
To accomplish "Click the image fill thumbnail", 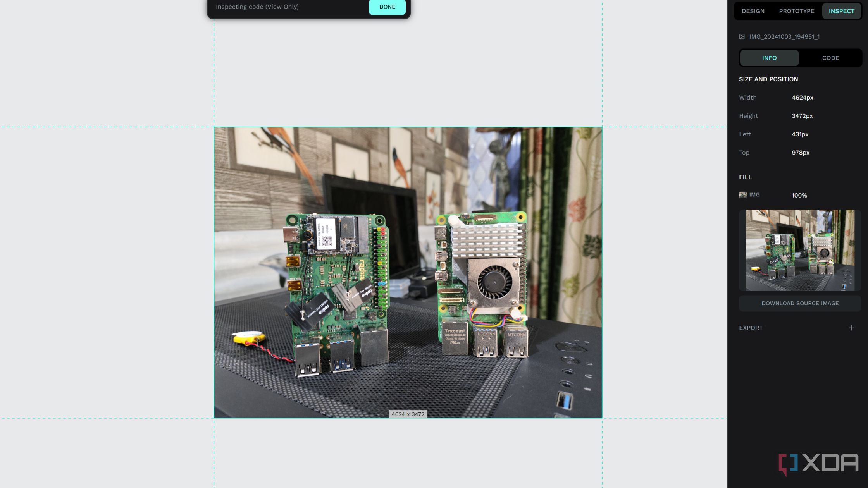I will pyautogui.click(x=743, y=196).
